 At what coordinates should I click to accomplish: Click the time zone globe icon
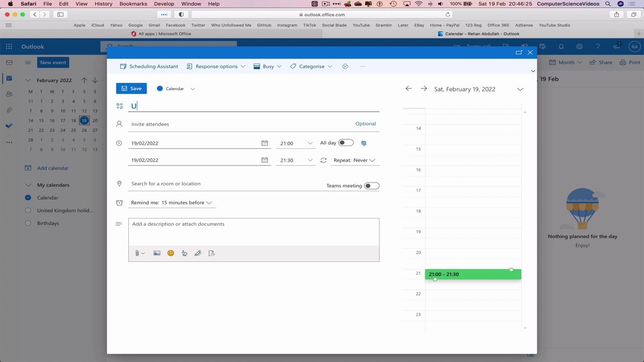pos(364,143)
